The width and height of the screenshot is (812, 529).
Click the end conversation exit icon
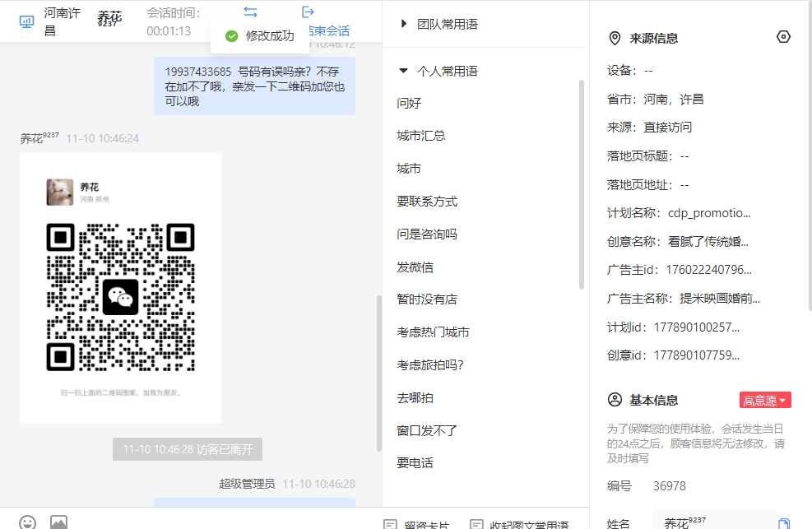[309, 12]
